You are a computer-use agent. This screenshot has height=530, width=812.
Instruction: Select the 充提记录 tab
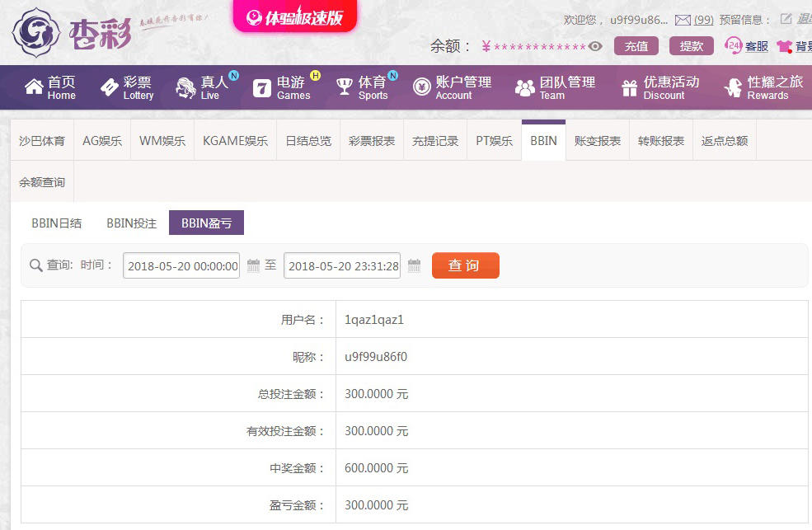pyautogui.click(x=435, y=141)
